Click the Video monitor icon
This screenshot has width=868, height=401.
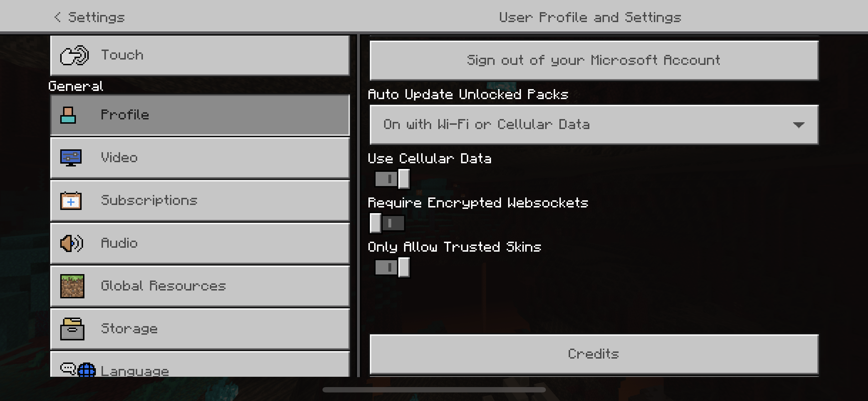tap(71, 158)
